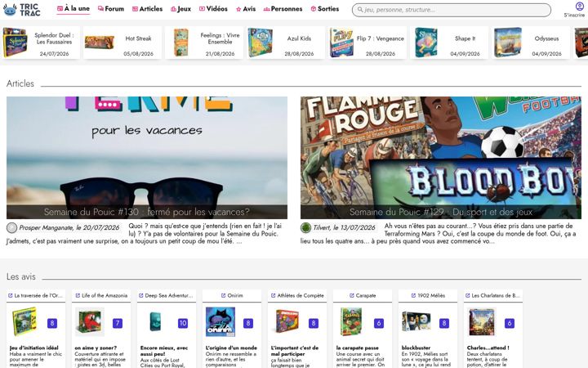Click rating badge 7 on Life of the Amazonia
588x368 pixels.
118,323
